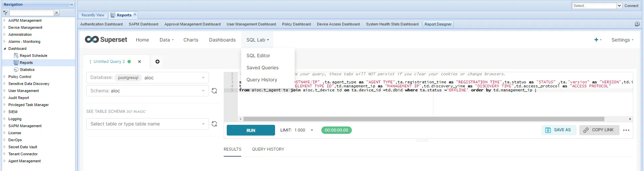Expand the AAPM Management tree node
The width and height of the screenshot is (644, 171).
[x=5, y=20]
